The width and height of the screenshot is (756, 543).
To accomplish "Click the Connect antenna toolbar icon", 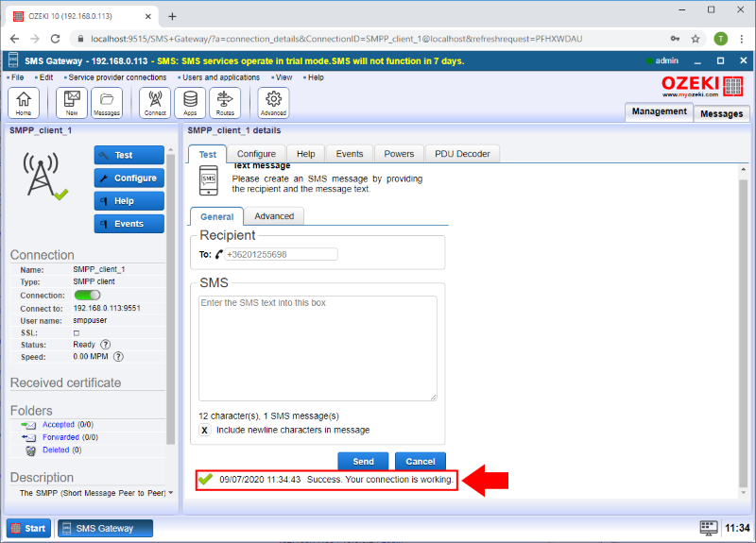I will tap(155, 103).
